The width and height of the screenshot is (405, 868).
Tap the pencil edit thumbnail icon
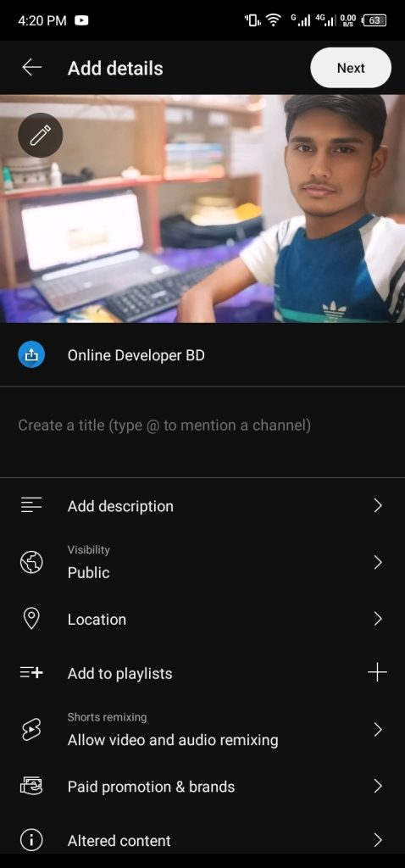[41, 135]
